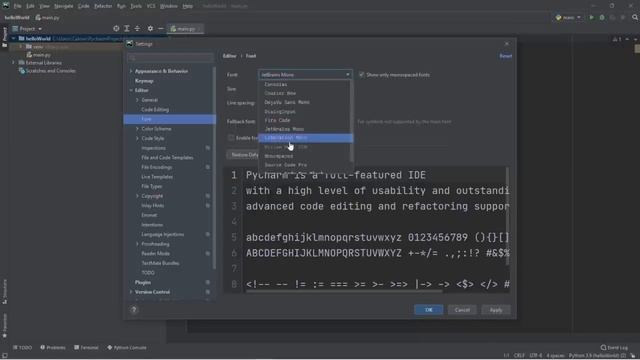Click main.py file icon in breadcrumb bar

(x=38, y=18)
